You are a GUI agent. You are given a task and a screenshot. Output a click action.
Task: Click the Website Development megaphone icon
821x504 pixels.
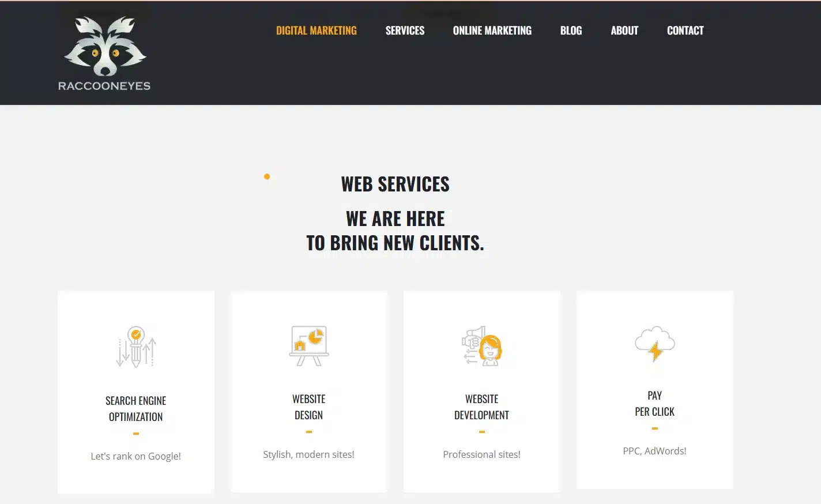point(482,346)
